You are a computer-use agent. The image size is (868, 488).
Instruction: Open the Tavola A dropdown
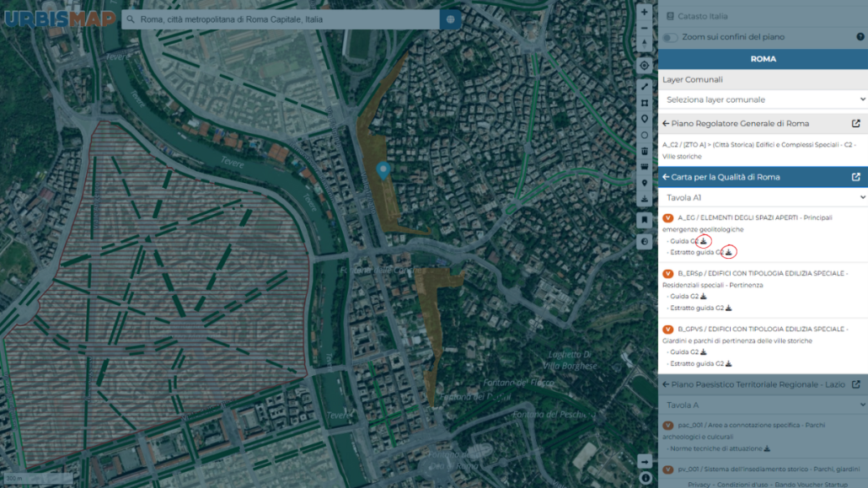pyautogui.click(x=763, y=405)
